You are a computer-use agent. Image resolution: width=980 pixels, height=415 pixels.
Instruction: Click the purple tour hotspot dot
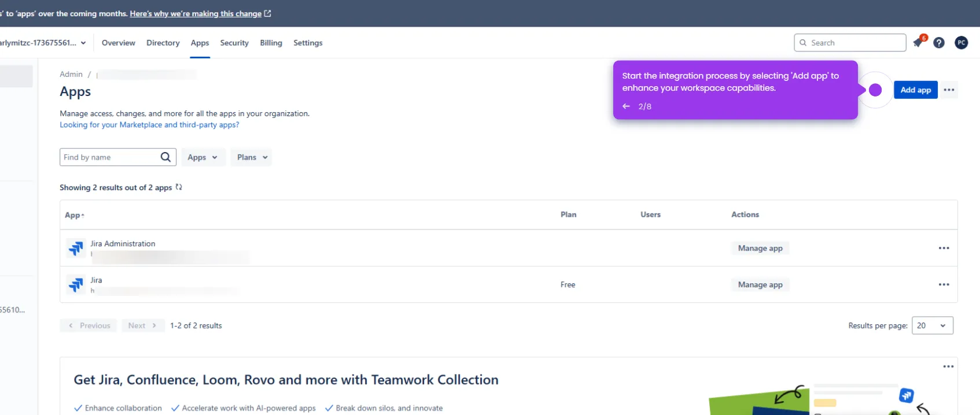point(875,90)
